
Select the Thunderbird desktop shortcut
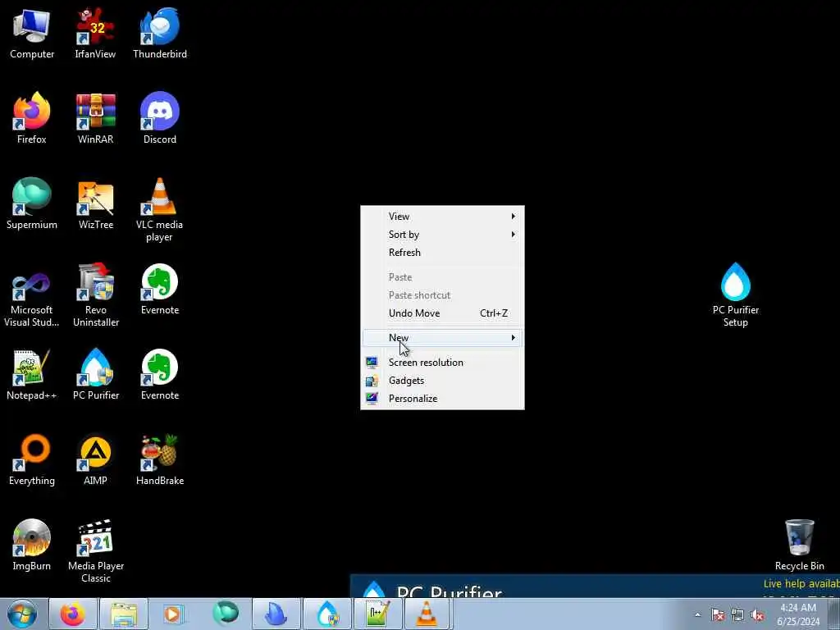[x=160, y=33]
